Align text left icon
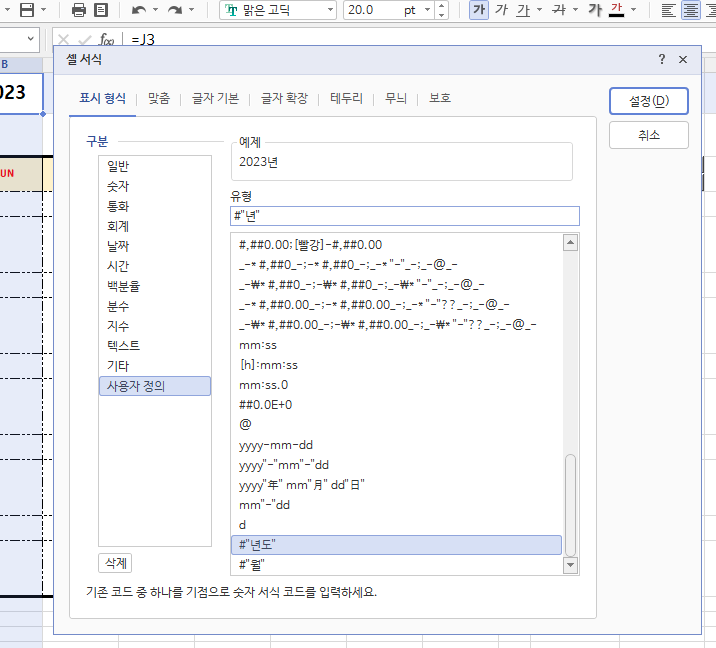This screenshot has height=648, width=716. pos(669,10)
